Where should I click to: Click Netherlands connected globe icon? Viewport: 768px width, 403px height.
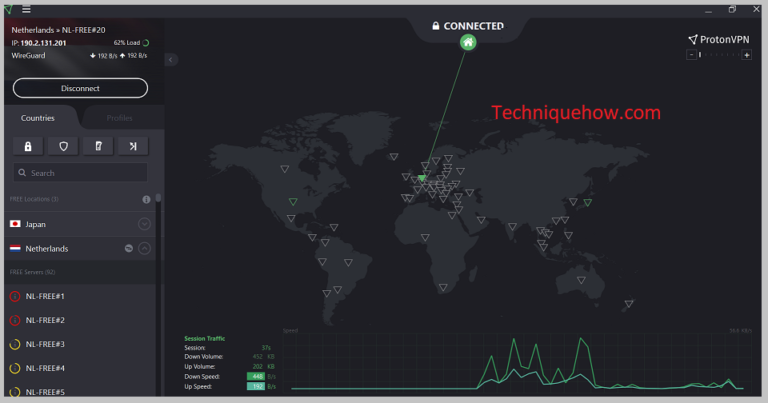coord(128,248)
